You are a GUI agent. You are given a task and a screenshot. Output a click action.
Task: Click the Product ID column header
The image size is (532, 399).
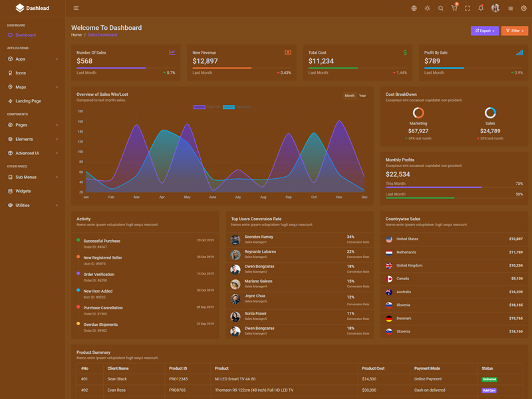[x=178, y=368]
